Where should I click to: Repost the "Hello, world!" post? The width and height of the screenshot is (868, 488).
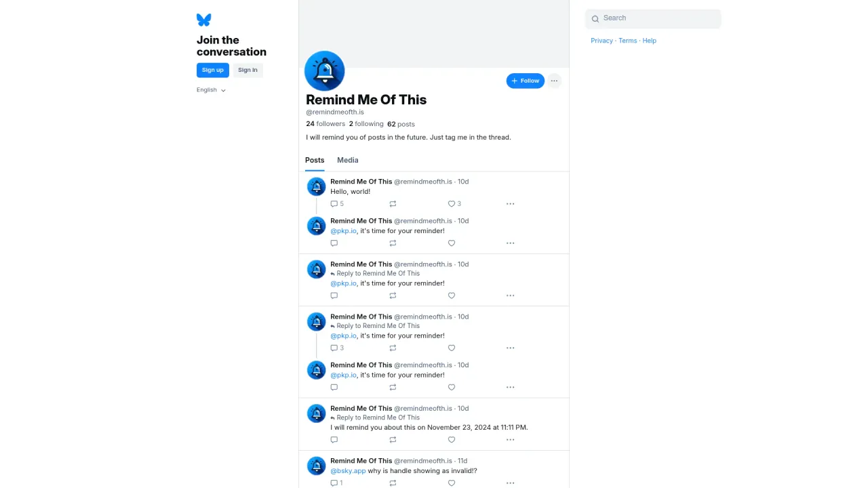click(393, 204)
